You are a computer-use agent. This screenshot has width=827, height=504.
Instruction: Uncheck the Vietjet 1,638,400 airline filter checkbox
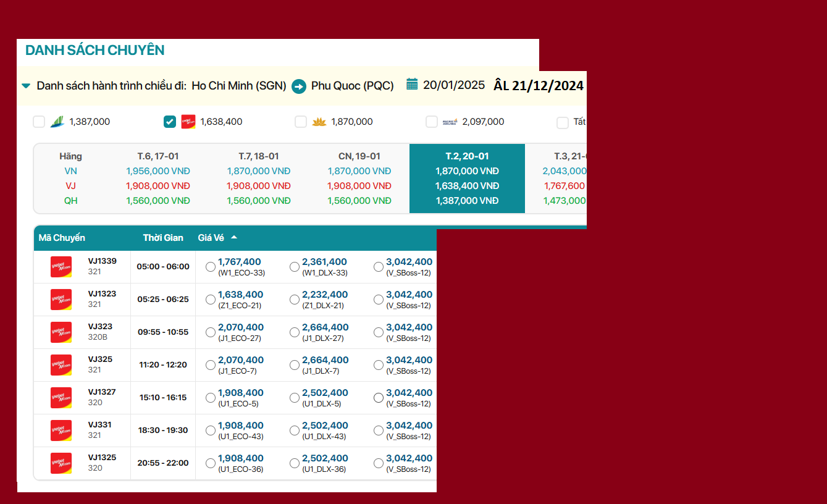(170, 122)
